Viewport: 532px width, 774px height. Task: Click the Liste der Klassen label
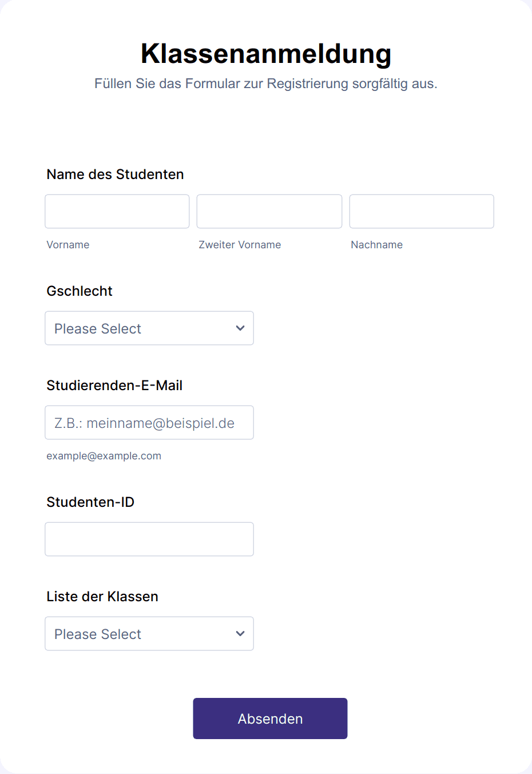click(x=102, y=597)
